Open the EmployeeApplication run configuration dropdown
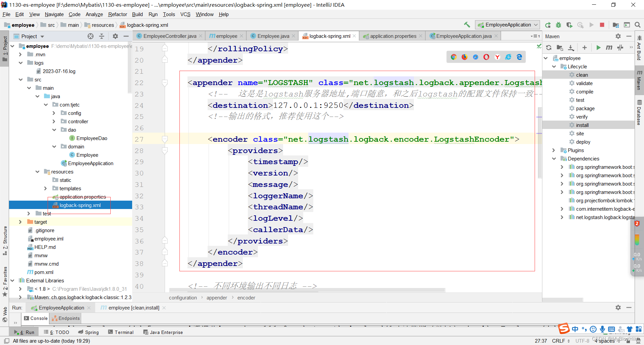644x345 pixels. 507,25
